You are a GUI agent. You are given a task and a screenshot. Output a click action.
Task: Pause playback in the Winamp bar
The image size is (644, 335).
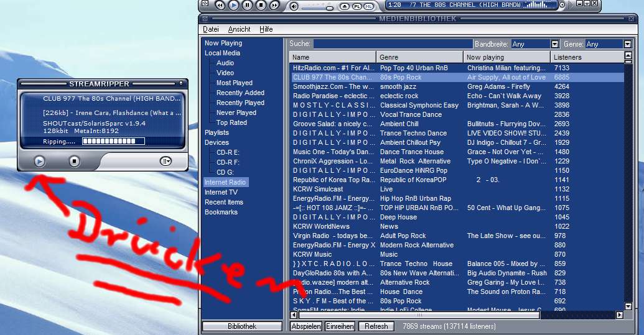click(247, 6)
